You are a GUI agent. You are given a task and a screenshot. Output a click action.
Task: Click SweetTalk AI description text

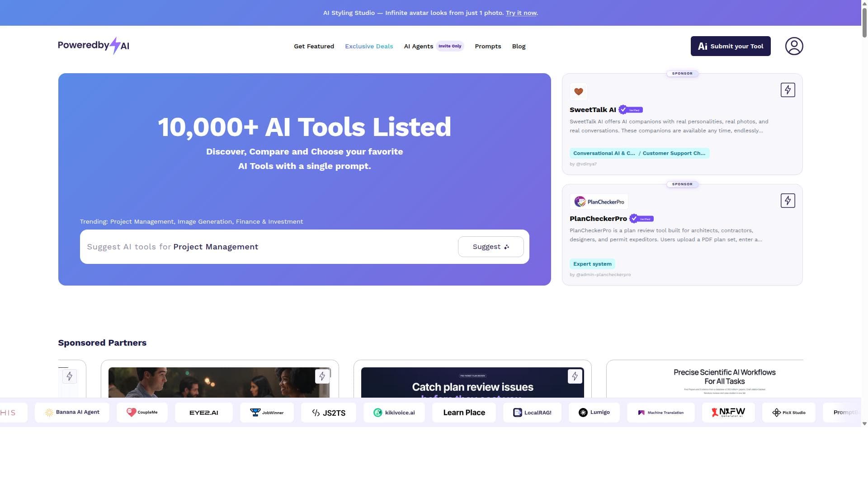(669, 126)
